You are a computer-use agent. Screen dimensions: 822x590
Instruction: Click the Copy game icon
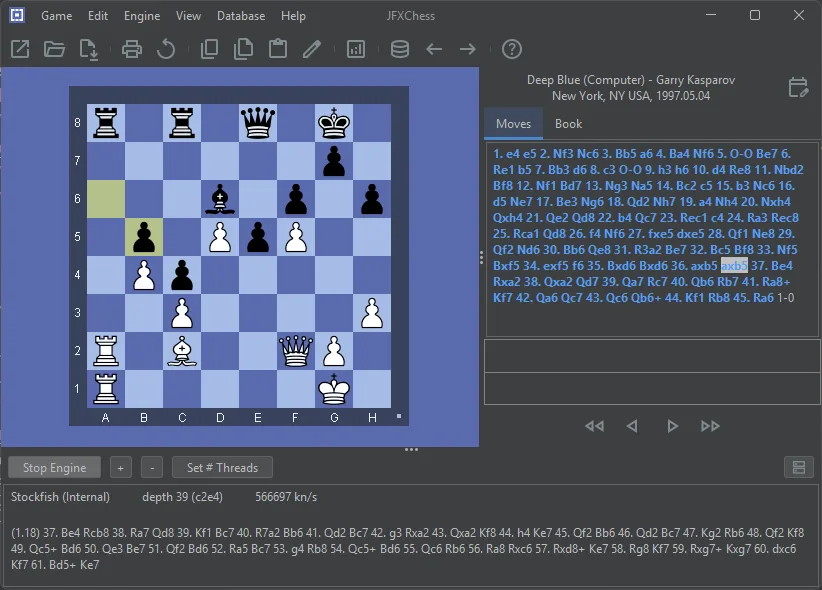pyautogui.click(x=243, y=49)
